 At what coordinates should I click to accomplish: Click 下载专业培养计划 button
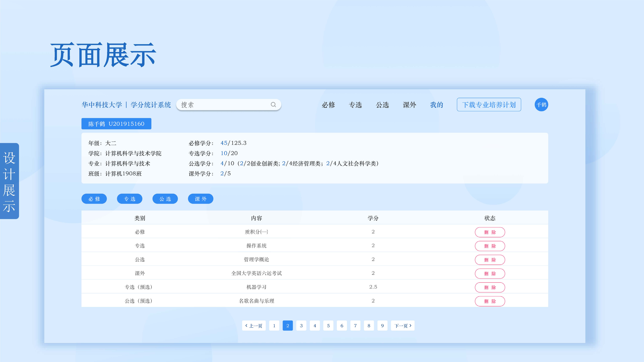coord(489,105)
